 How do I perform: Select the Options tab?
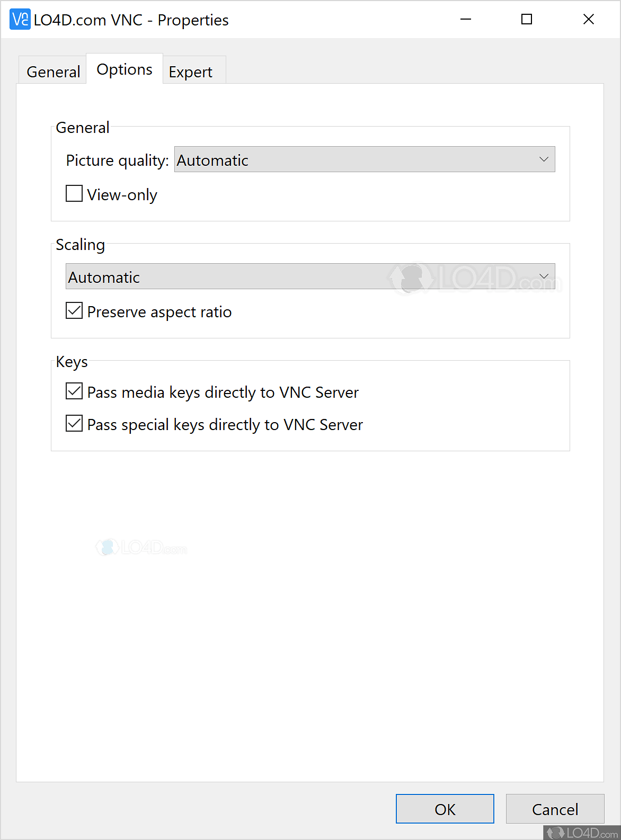tap(123, 68)
